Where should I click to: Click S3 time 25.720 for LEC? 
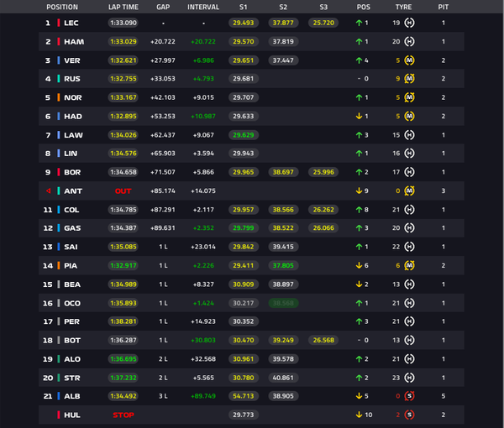click(323, 23)
